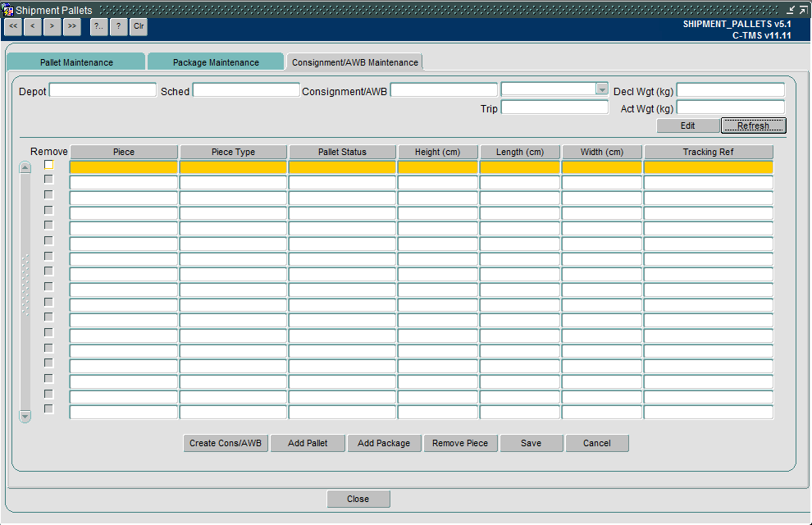This screenshot has height=525, width=812.
Task: Click the Save button
Action: coord(531,443)
